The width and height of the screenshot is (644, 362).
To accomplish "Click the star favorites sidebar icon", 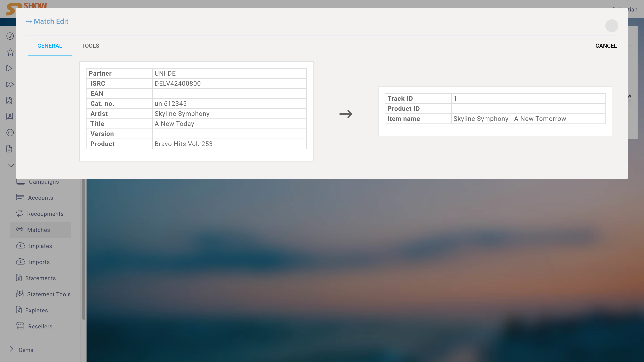I will (10, 52).
